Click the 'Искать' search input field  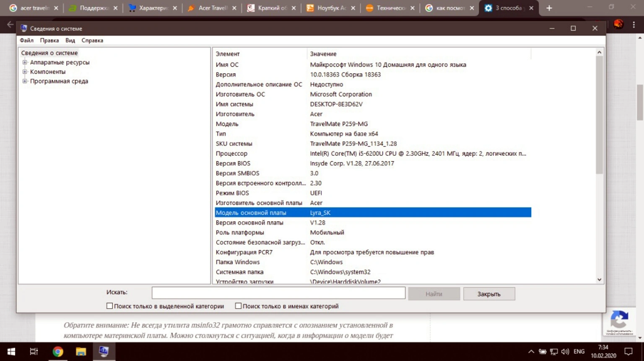click(x=278, y=293)
